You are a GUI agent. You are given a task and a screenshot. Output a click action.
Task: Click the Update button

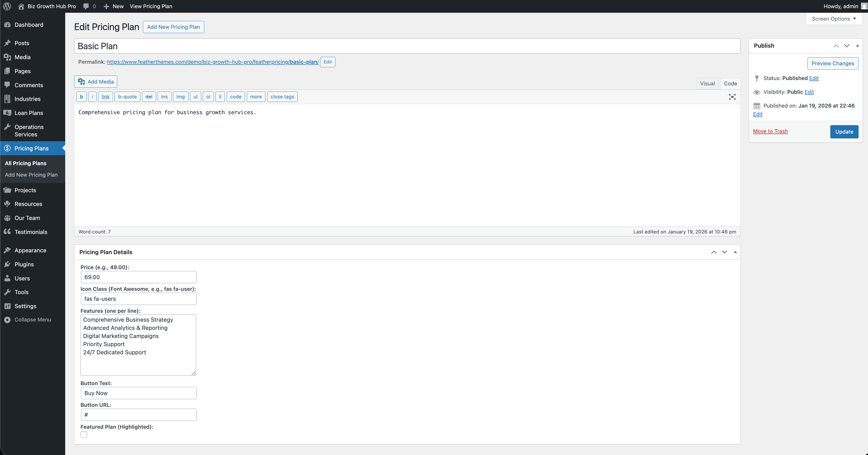coord(844,132)
